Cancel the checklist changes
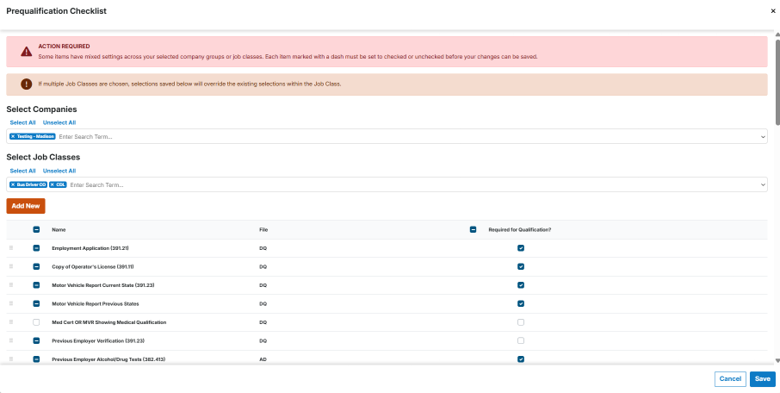Image resolution: width=780 pixels, height=393 pixels. [x=730, y=379]
